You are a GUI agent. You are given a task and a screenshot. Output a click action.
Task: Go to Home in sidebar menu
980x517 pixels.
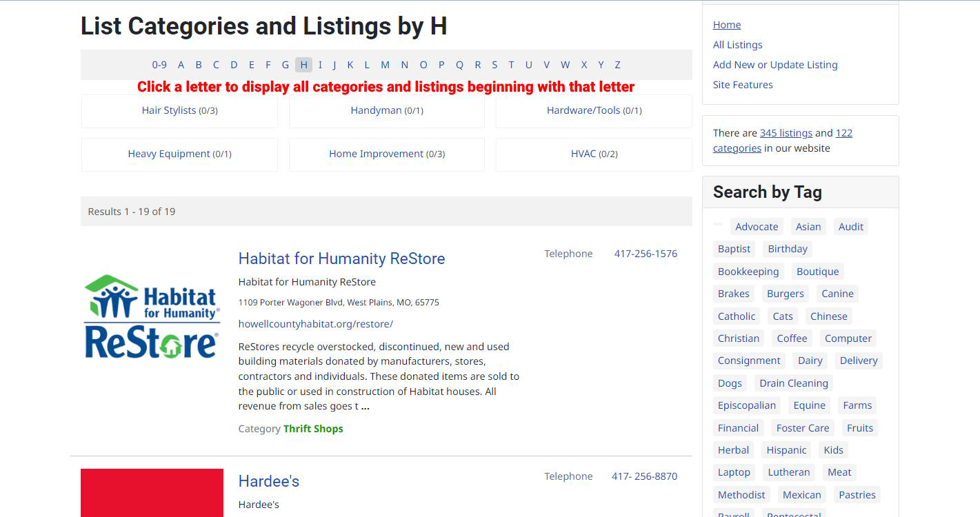click(x=727, y=25)
